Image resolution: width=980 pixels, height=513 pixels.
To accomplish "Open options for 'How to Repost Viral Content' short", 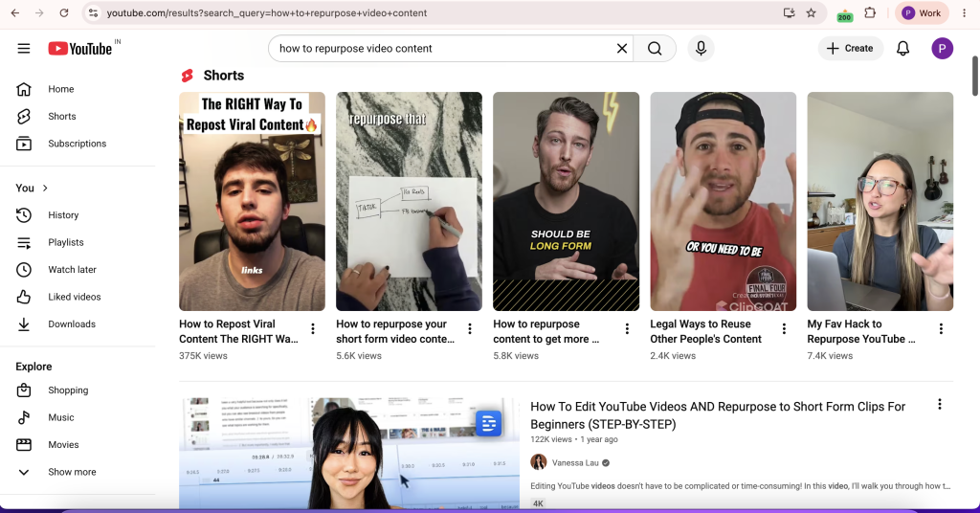I will pyautogui.click(x=313, y=328).
